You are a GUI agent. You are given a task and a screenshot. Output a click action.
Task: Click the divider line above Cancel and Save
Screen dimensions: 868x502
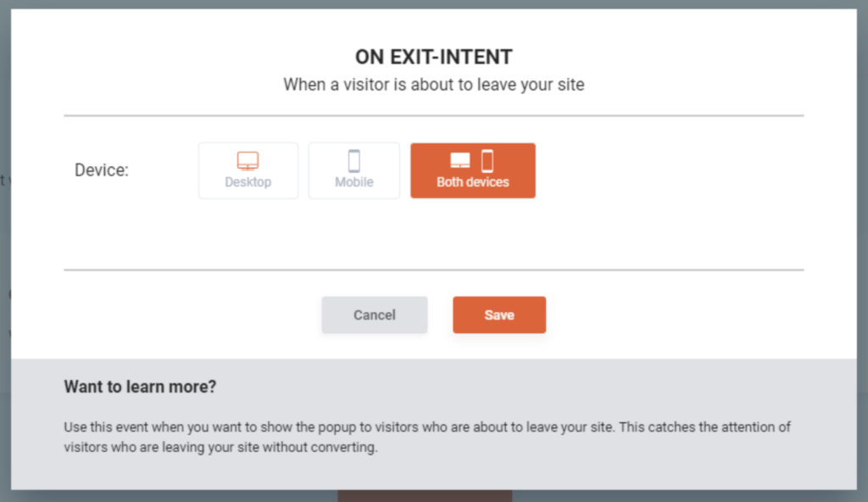[433, 271]
